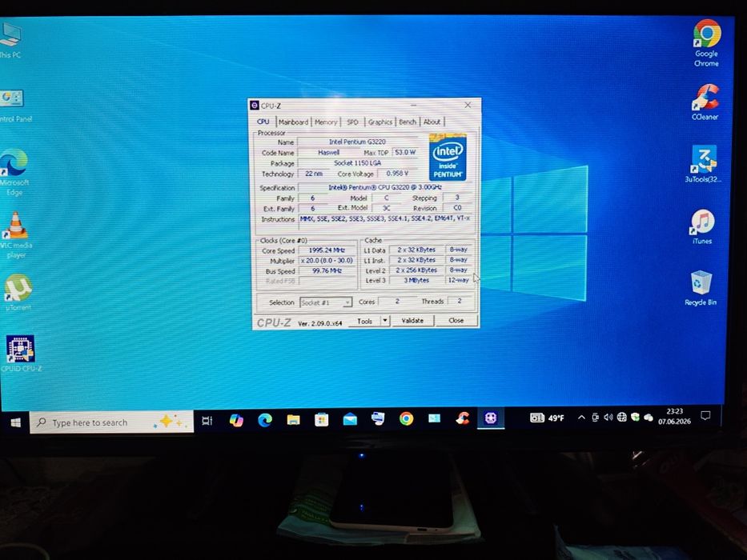Screen dimensions: 747x560
Task: Click the Validate button
Action: (412, 321)
